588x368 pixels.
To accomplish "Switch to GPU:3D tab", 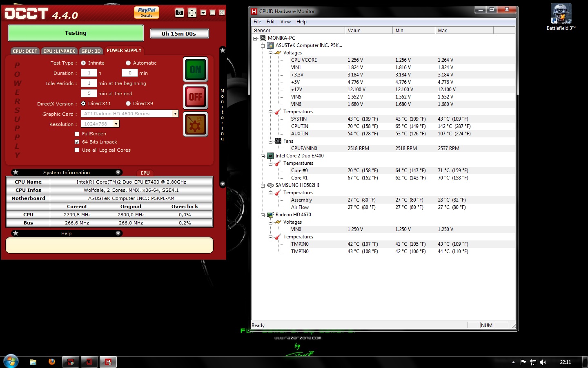I will (91, 51).
